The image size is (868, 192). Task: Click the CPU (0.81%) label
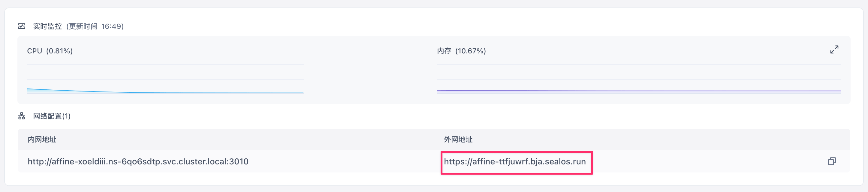tap(50, 51)
